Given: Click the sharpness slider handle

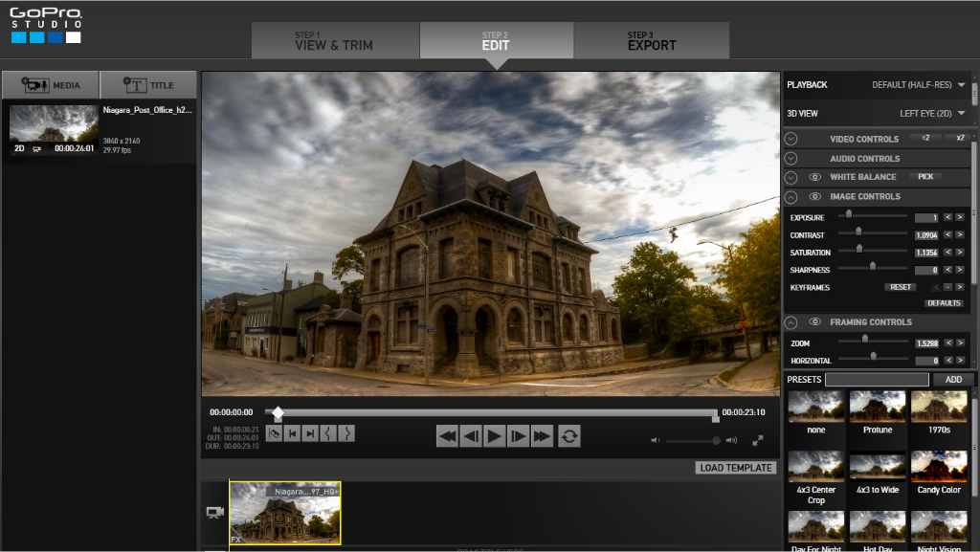Looking at the screenshot, I should click(x=873, y=267).
